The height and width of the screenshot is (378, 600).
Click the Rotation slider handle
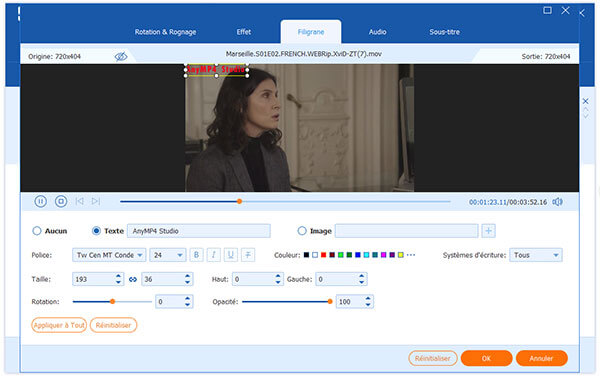coord(112,301)
